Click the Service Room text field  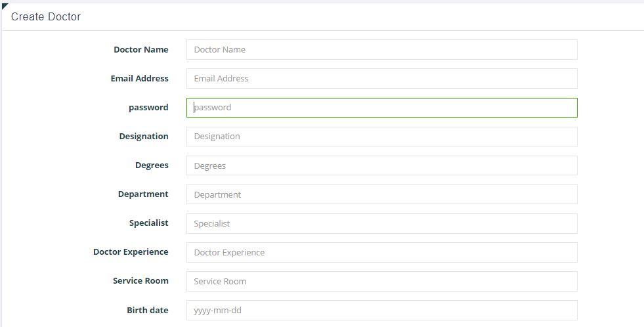381,281
